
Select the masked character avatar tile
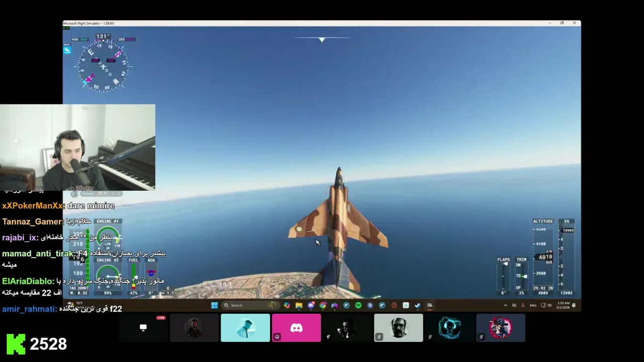coord(501,328)
